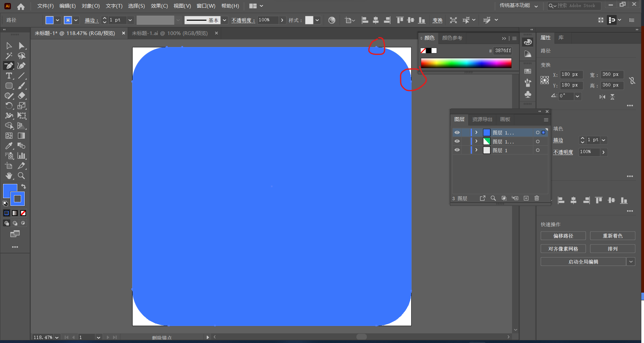This screenshot has height=343, width=644.
Task: Click 重新着色 button
Action: click(x=613, y=236)
